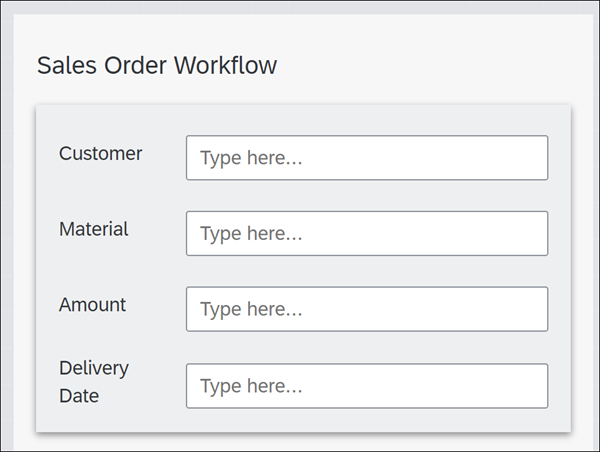Focus the Delivery Date input field

tap(367, 386)
